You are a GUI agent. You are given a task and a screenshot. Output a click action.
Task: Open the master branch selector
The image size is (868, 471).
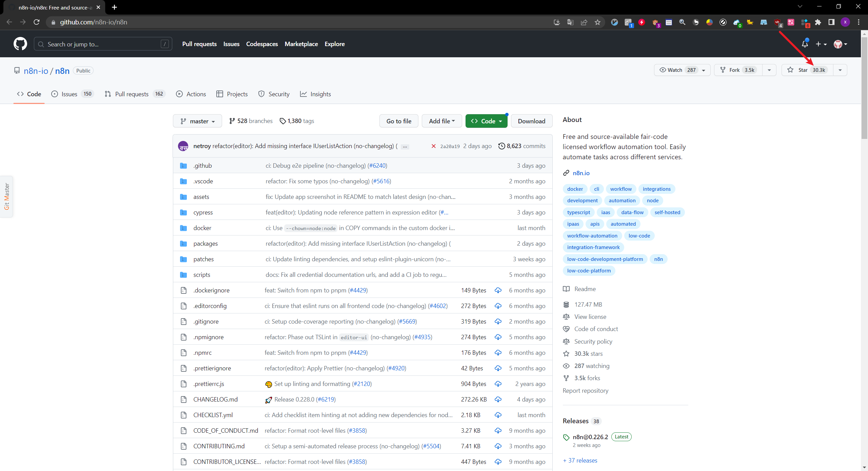point(197,121)
